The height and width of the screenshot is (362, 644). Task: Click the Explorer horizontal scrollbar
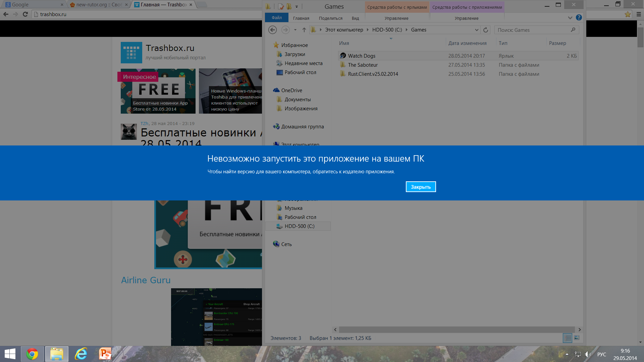tap(457, 329)
